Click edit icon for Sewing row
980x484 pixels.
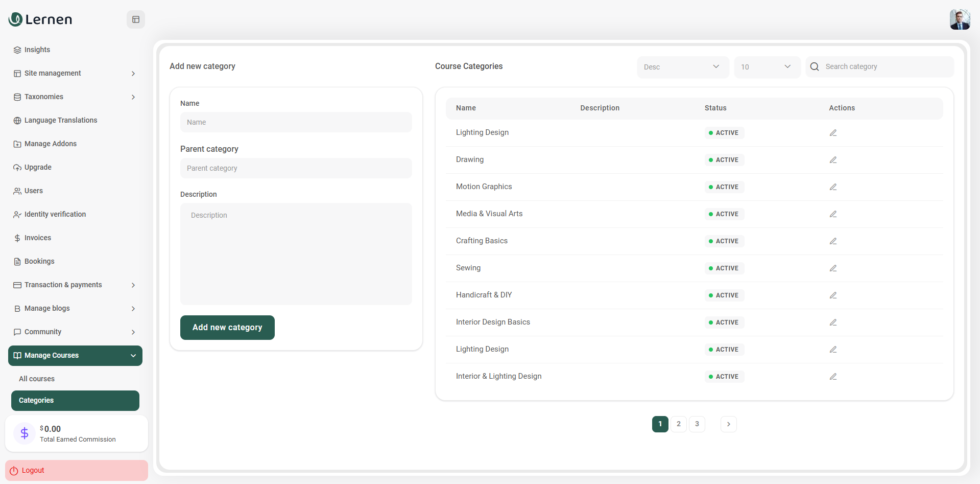click(833, 268)
